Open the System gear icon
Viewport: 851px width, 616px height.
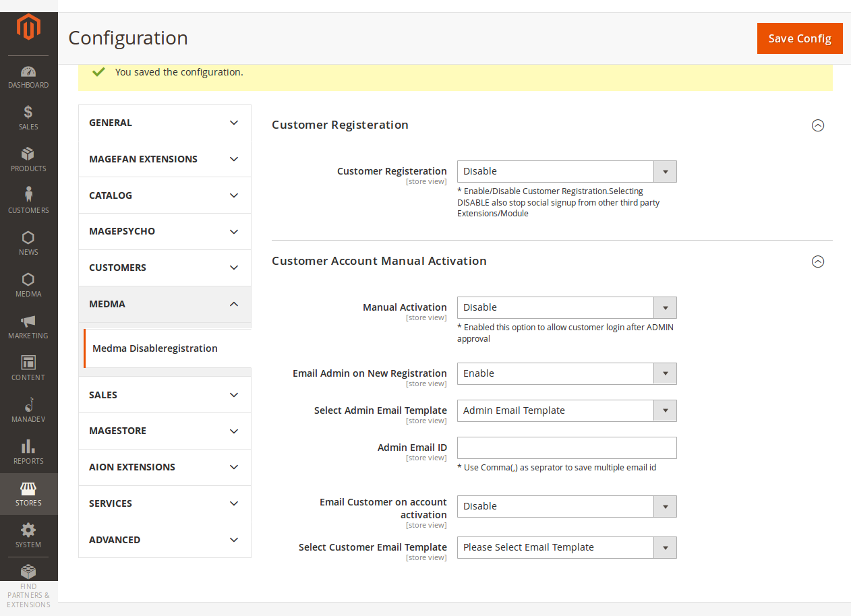coord(28,530)
